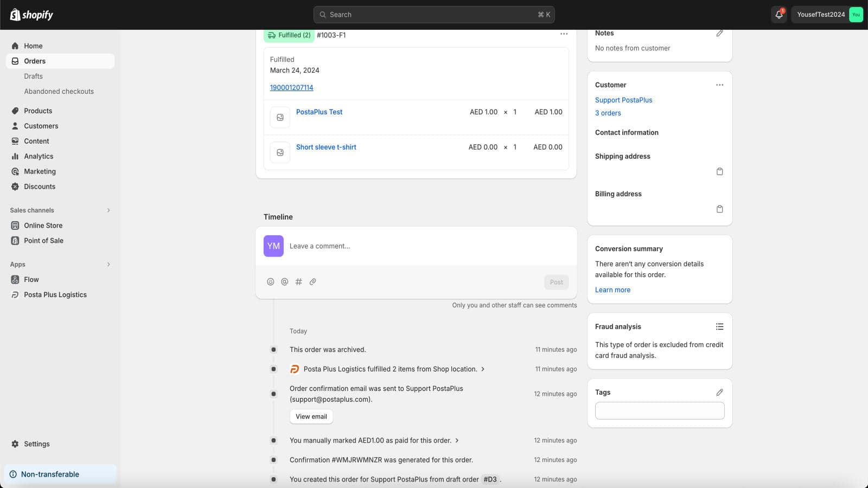Click the hashtag reference icon

[298, 282]
